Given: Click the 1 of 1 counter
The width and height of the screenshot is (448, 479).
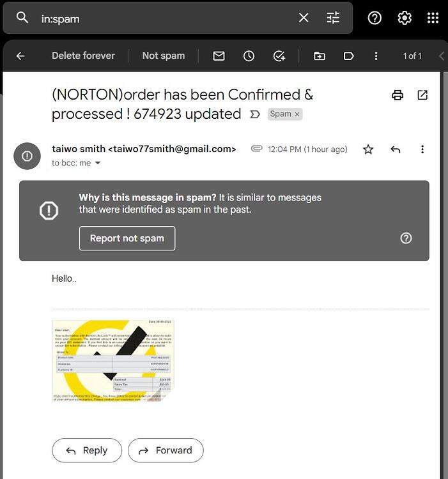Looking at the screenshot, I should [412, 56].
